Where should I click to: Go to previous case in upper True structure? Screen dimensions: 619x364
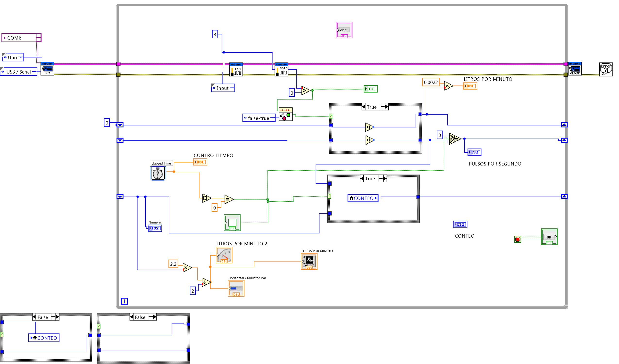364,107
